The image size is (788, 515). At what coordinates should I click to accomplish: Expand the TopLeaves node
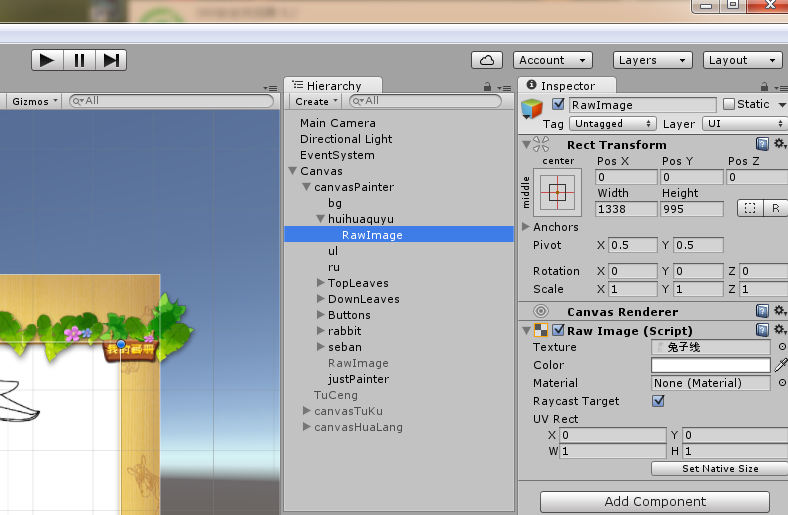321,283
